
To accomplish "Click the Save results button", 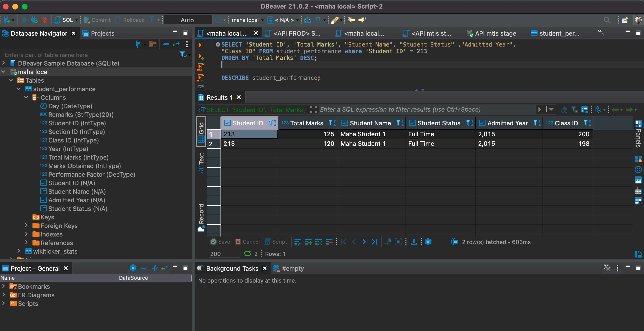I will click(x=220, y=242).
